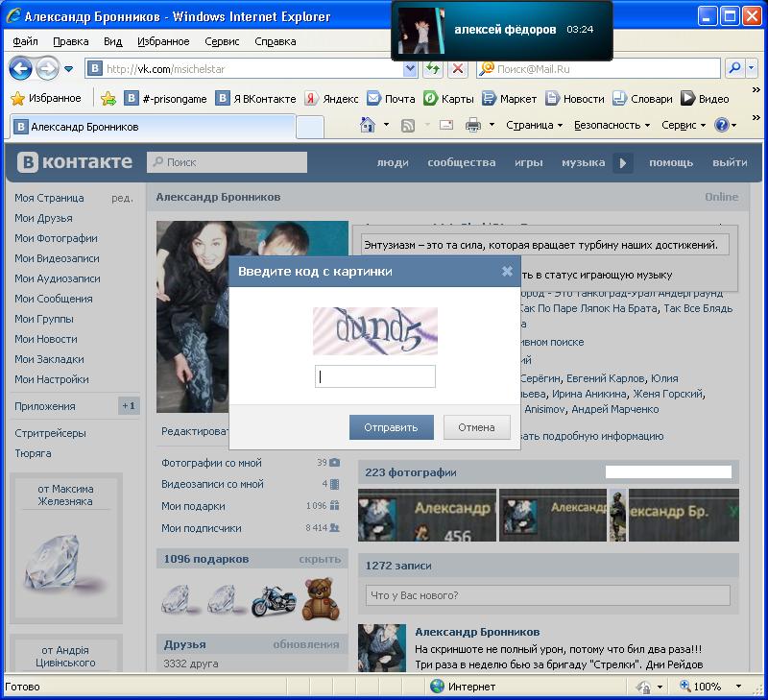The height and width of the screenshot is (700, 768).
Task: Click the VK Поиск search field
Action: 227,162
